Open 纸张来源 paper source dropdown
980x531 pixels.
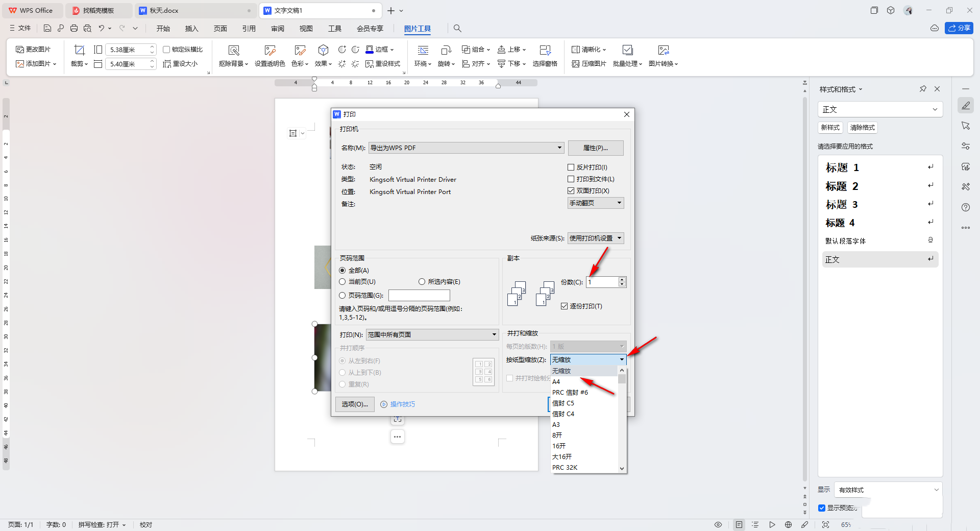click(x=596, y=238)
